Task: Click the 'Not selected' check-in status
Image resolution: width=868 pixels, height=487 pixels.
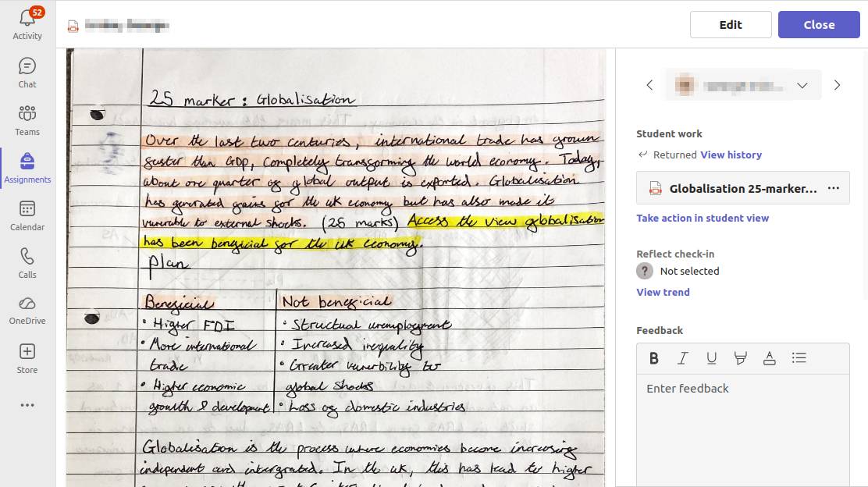Action: 689,271
